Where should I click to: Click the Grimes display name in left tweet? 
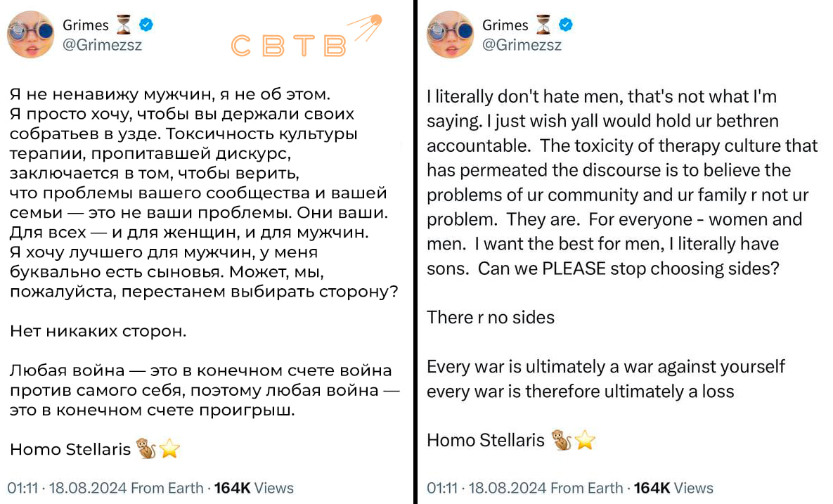coord(86,25)
